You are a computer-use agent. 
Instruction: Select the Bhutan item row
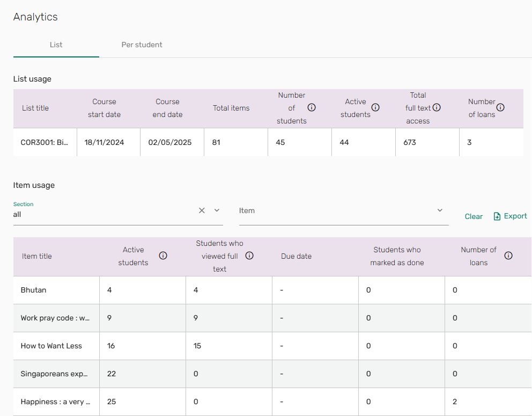tap(33, 290)
